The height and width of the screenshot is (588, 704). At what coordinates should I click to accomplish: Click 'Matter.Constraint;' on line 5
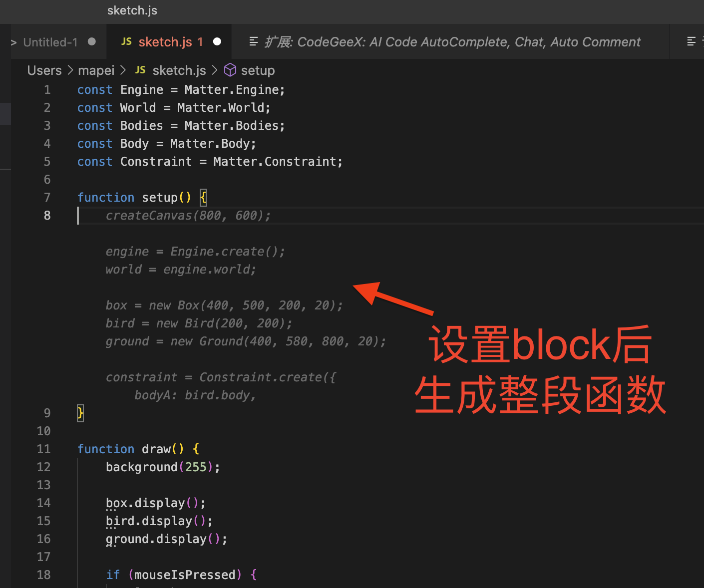pyautogui.click(x=278, y=162)
